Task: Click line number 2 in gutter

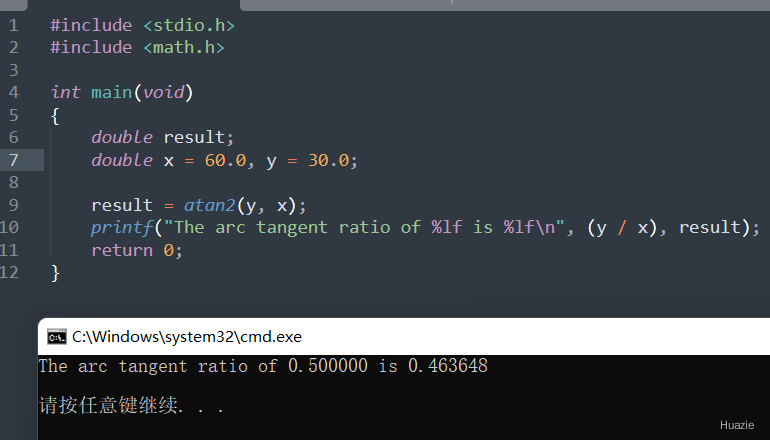Action: coord(13,48)
